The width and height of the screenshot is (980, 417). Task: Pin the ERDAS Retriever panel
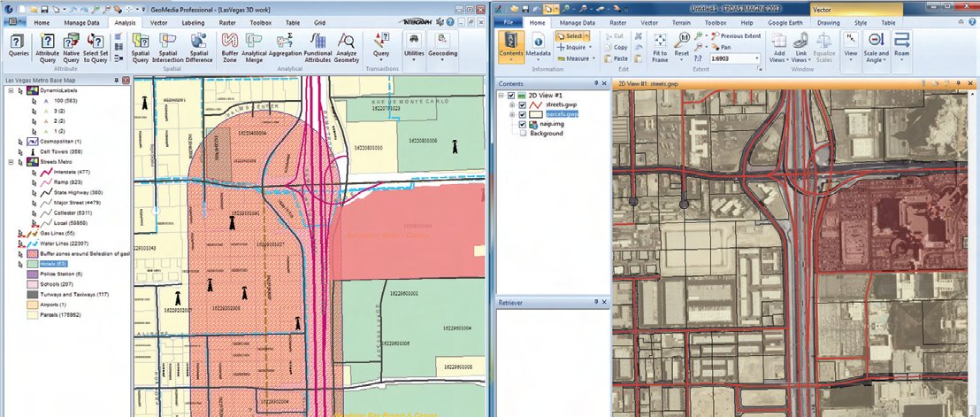point(595,303)
